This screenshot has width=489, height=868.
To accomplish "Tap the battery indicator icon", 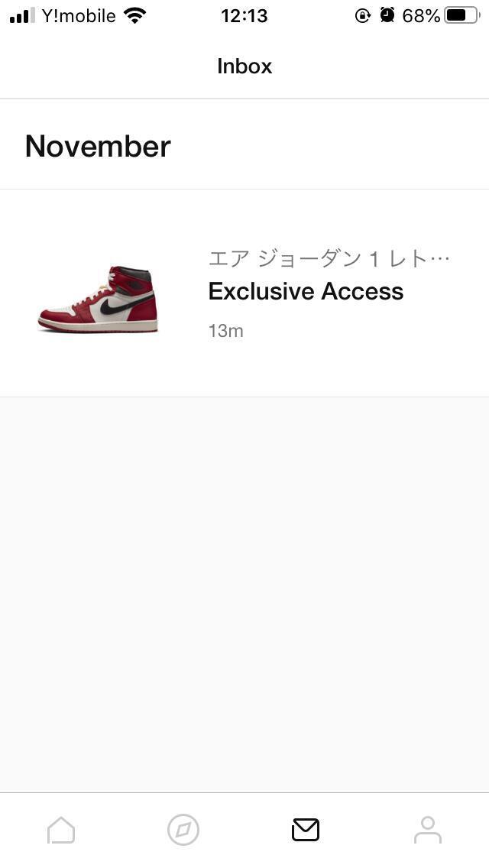I will tap(462, 15).
